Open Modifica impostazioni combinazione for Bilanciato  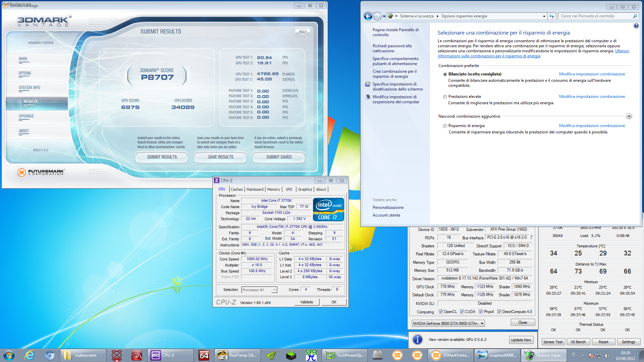pos(592,74)
